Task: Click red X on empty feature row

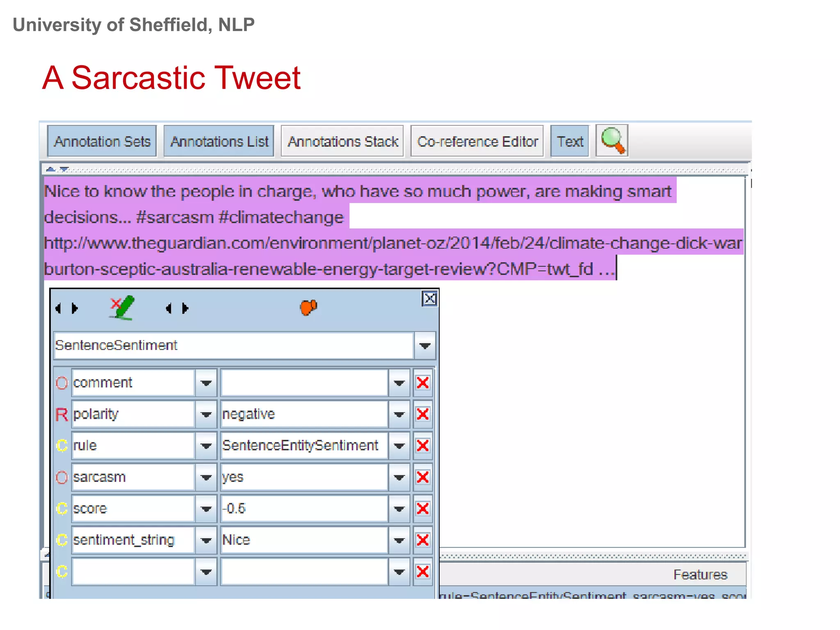Action: 422,571
